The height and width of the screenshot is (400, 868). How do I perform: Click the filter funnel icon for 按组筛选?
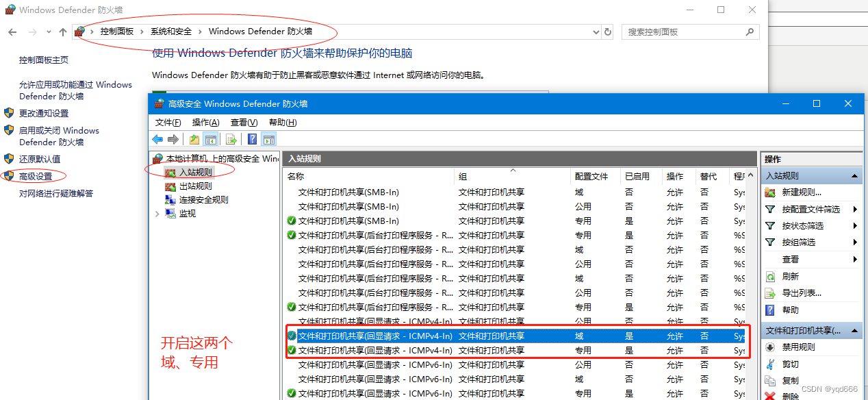click(x=770, y=242)
